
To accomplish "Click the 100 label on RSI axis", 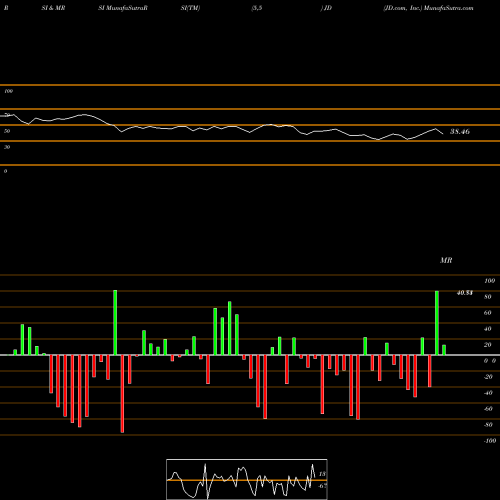I will (x=8, y=91).
